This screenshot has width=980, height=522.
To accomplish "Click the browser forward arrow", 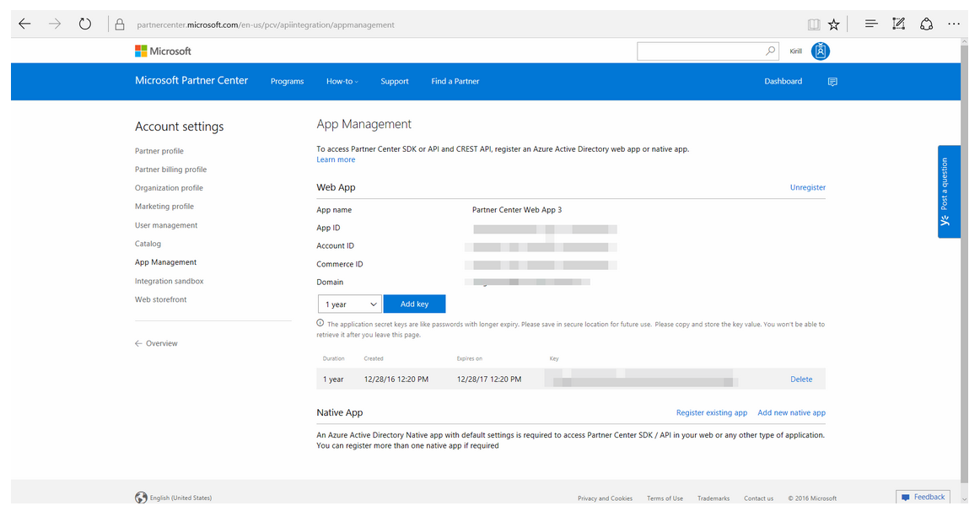I will [x=55, y=24].
